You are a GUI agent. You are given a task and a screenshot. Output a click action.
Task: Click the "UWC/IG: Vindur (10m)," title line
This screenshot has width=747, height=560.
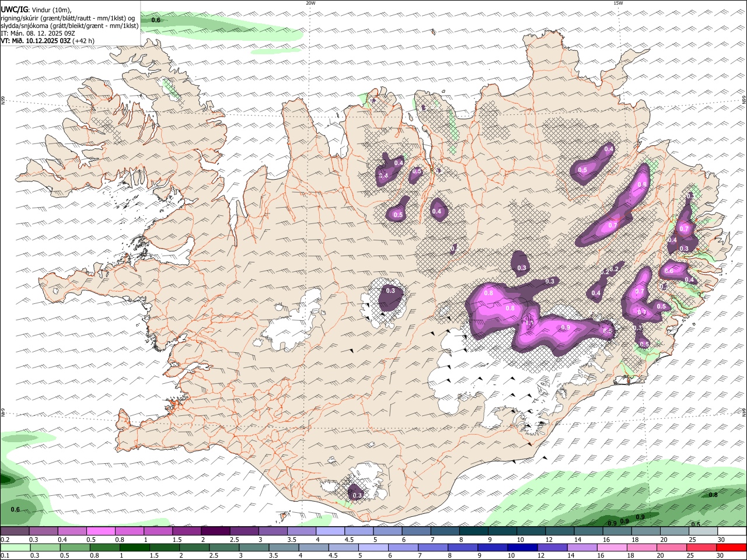pos(36,10)
